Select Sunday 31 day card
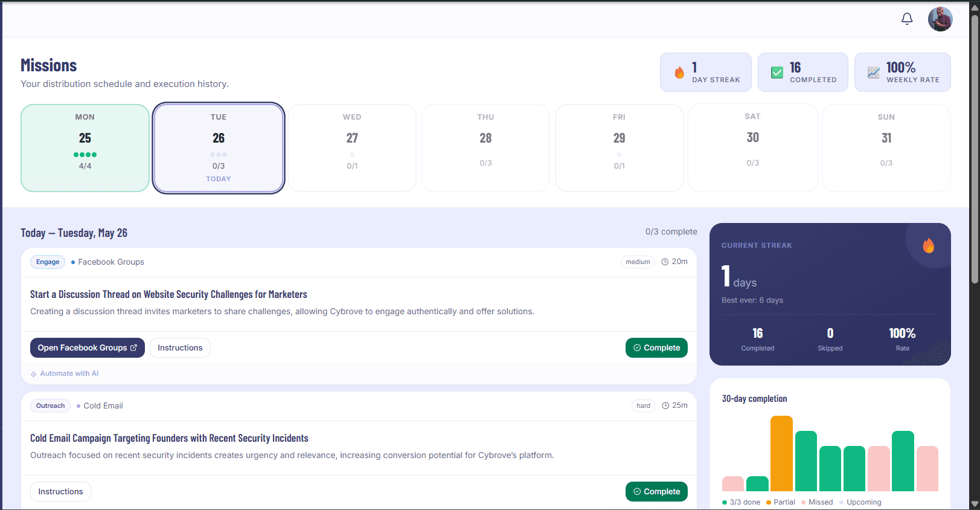Image resolution: width=980 pixels, height=510 pixels. (886, 148)
